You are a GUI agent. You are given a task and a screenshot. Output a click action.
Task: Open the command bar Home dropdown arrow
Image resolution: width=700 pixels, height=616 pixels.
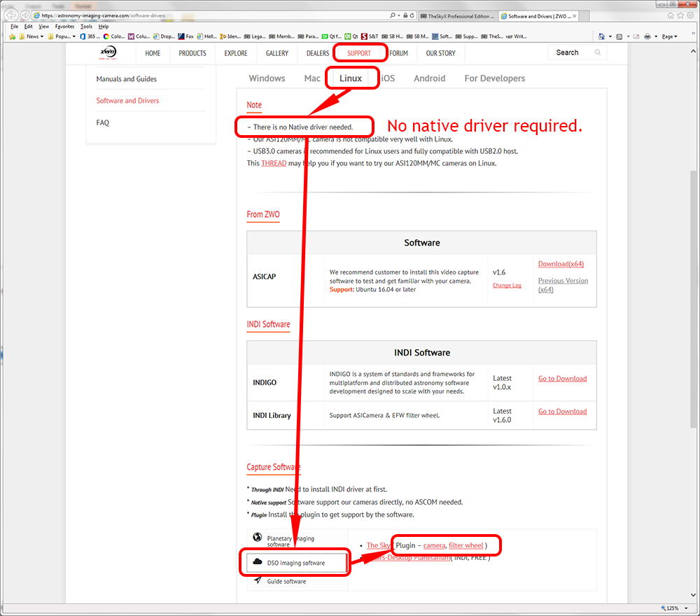[610, 36]
